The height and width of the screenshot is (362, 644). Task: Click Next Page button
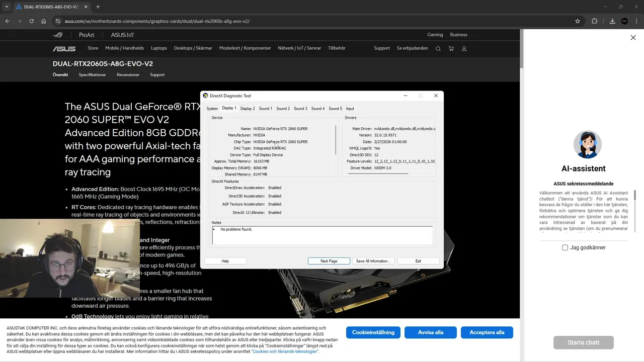click(329, 261)
